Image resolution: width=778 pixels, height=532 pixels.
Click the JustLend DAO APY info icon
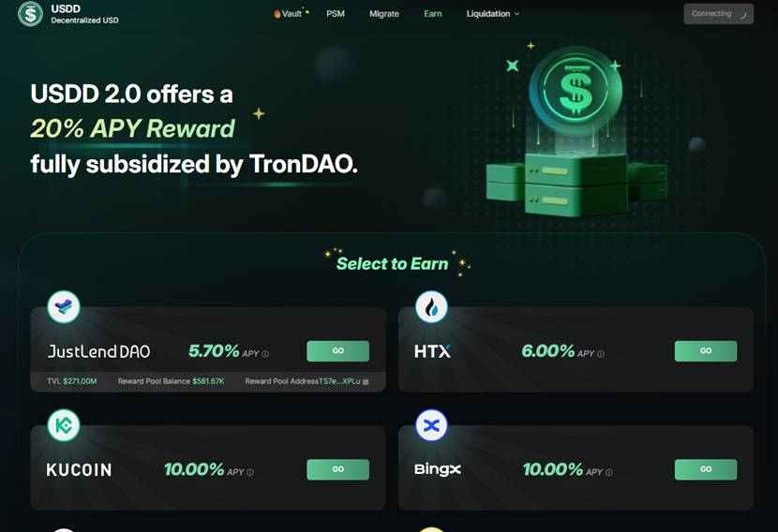coord(265,354)
